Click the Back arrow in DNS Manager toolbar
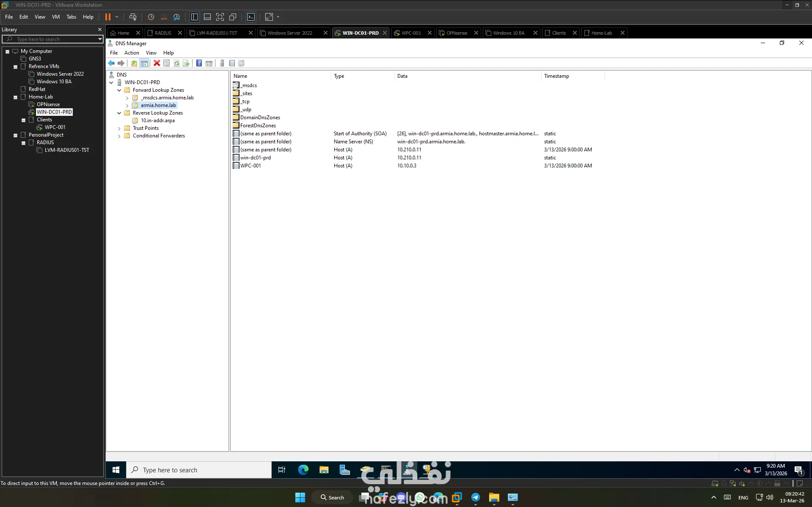812x507 pixels. pos(111,63)
